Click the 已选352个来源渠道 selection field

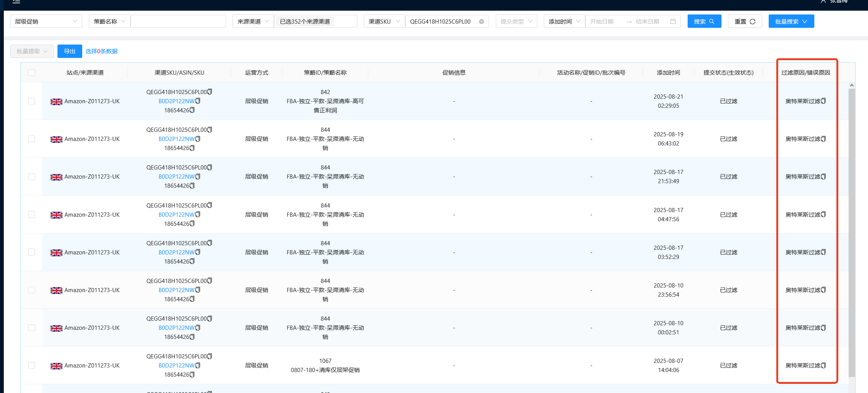315,21
